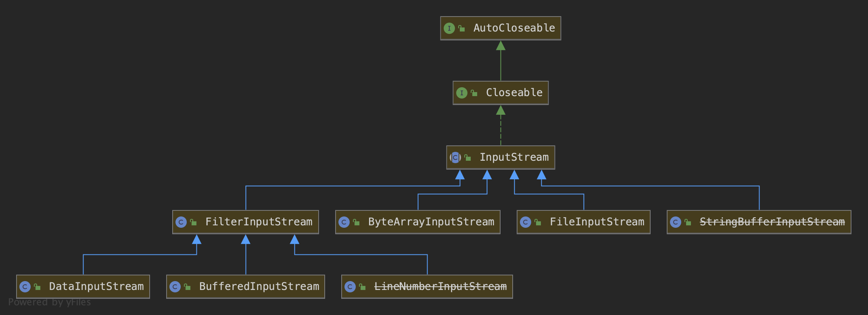This screenshot has width=868, height=315.
Task: Select the DataInputStream node label
Action: 96,286
